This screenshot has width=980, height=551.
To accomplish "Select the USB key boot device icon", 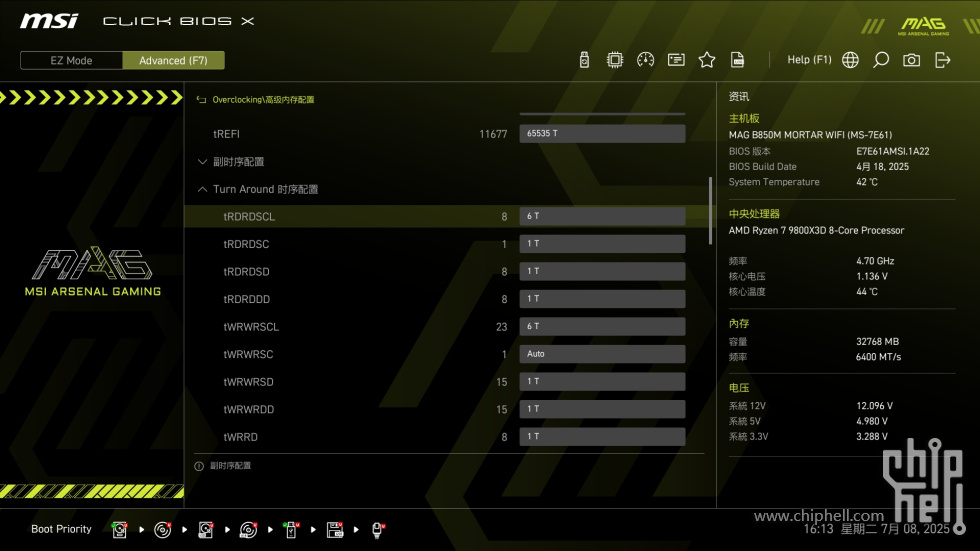I will [x=291, y=530].
